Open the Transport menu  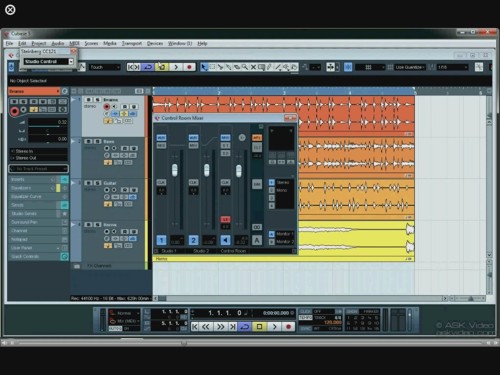point(132,43)
